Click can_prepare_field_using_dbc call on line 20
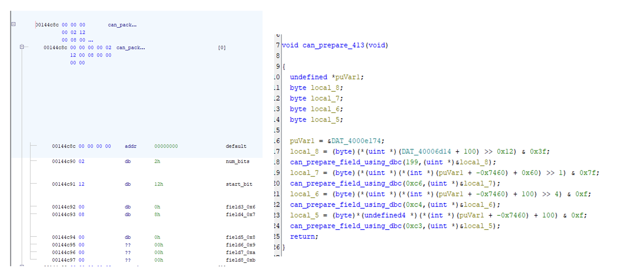Screen dimensions: 644x278 [346, 183]
